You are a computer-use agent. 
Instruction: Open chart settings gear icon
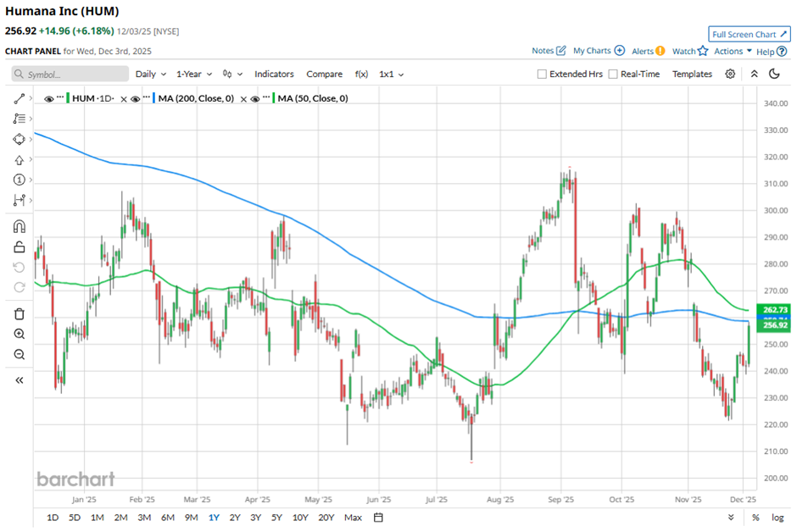[730, 75]
